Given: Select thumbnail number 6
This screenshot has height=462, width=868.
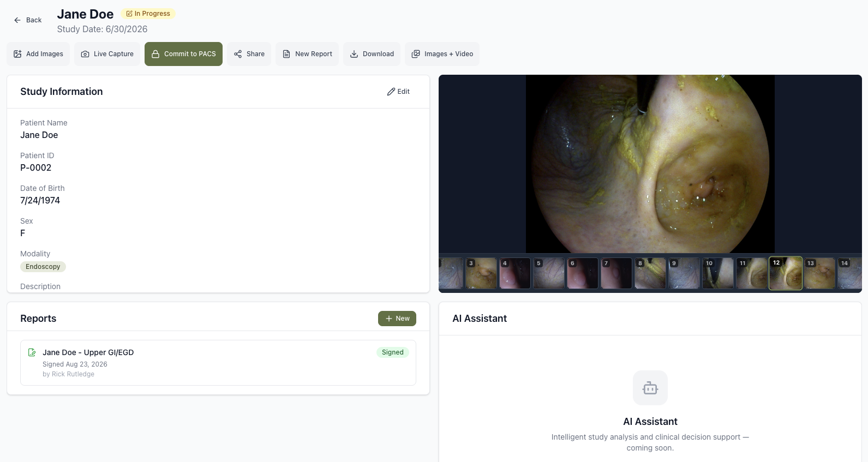Looking at the screenshot, I should [582, 273].
